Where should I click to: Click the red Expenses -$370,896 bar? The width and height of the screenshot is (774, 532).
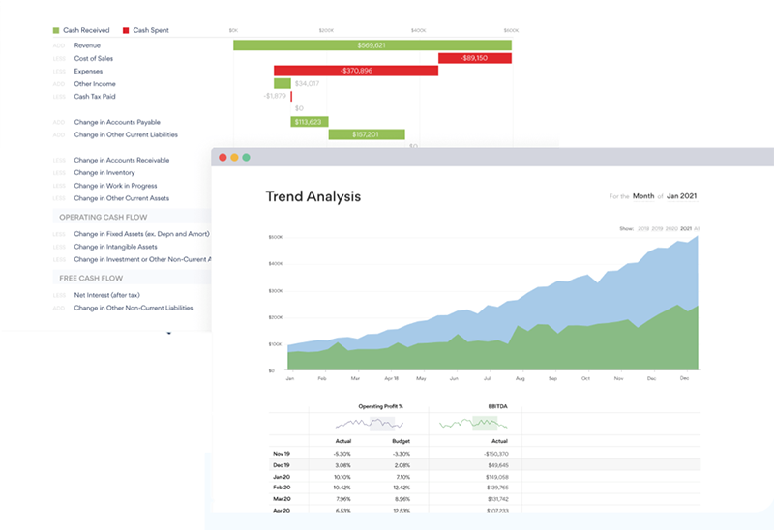pyautogui.click(x=356, y=71)
